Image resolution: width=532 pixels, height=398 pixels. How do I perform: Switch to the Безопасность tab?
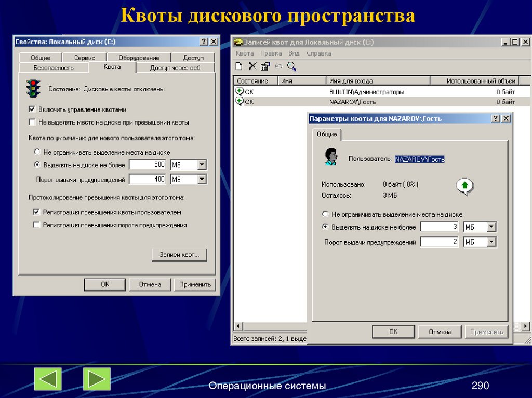click(x=54, y=68)
